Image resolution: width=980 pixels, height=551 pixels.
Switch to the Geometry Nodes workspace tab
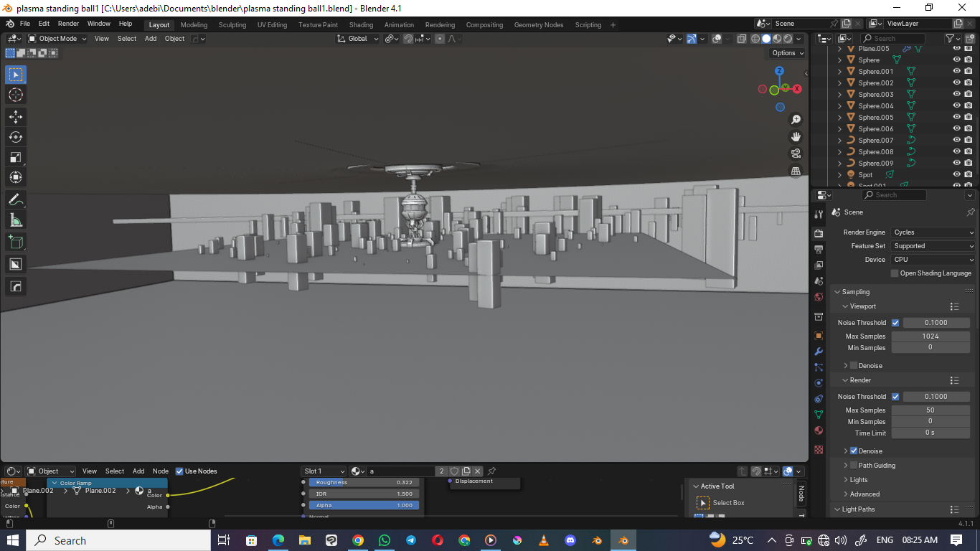coord(539,25)
